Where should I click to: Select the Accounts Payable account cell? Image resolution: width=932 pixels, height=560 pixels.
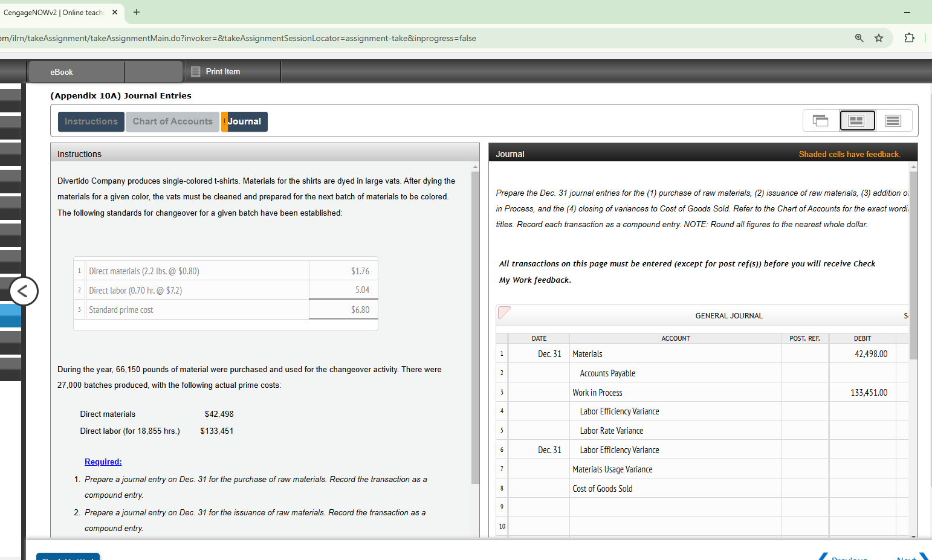676,373
